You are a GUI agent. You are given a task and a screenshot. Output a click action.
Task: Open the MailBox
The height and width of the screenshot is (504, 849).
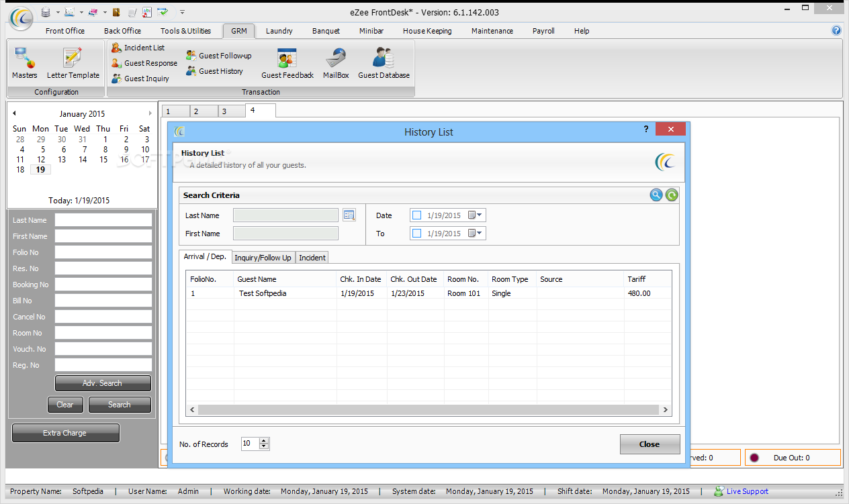coord(336,63)
